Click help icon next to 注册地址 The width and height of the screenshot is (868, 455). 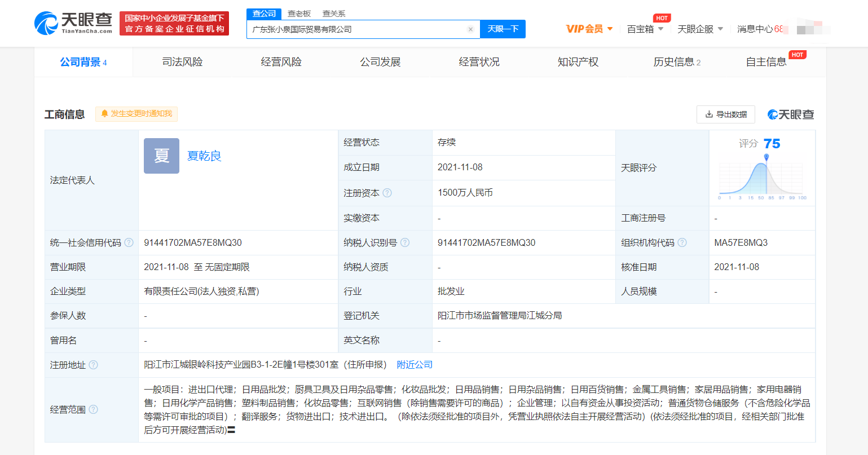coord(94,365)
